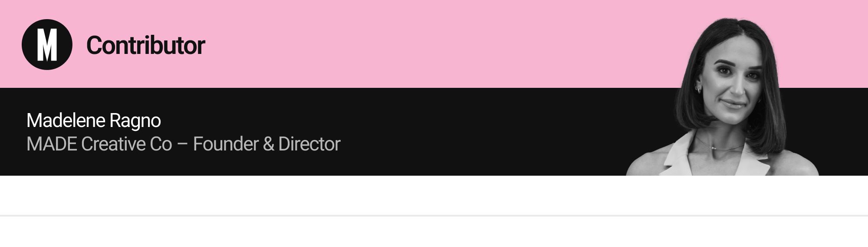Viewport: 868px width, 247px height.
Task: Click the pink banner background
Action: (x=434, y=43)
